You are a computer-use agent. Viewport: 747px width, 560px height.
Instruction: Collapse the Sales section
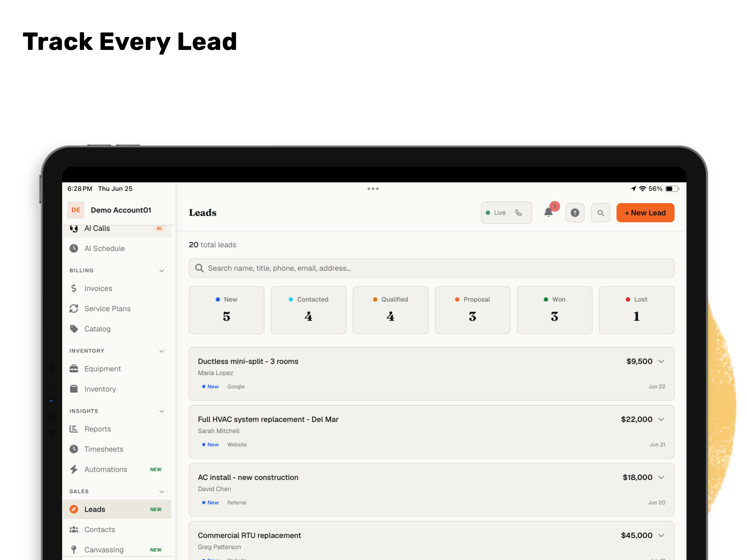(x=162, y=491)
